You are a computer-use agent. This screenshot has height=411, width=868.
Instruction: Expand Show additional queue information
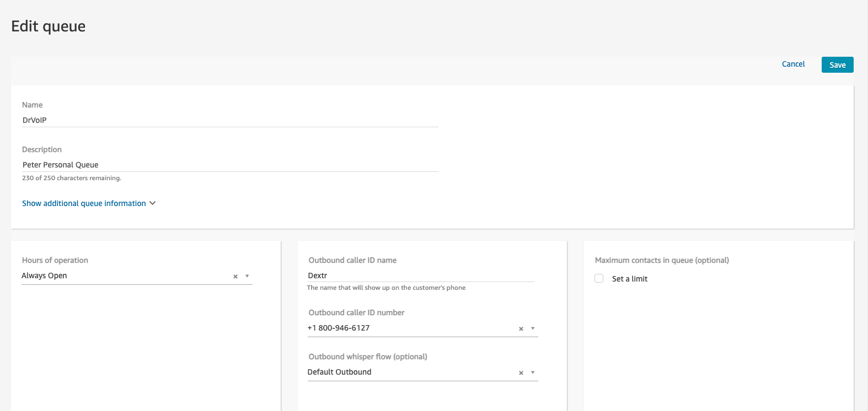point(89,203)
